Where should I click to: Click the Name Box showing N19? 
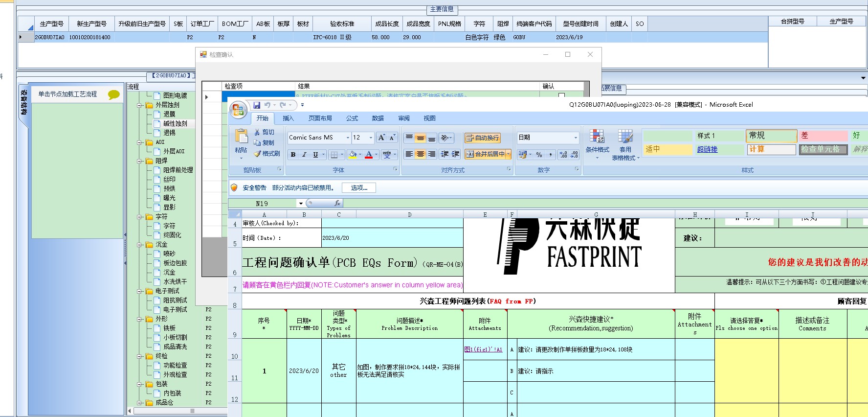pos(263,204)
